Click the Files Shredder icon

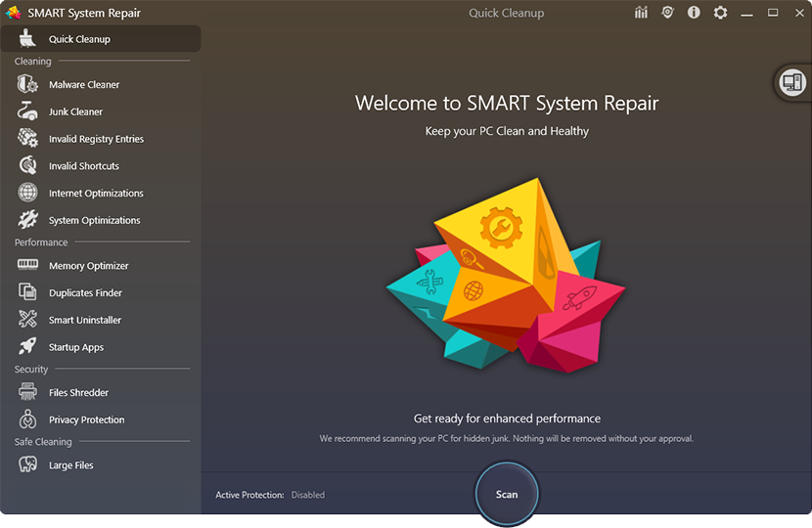[x=27, y=392]
